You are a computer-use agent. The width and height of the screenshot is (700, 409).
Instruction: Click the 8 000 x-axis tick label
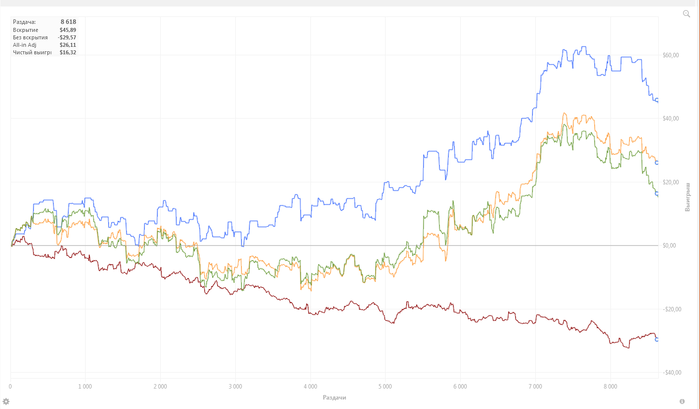(x=610, y=386)
